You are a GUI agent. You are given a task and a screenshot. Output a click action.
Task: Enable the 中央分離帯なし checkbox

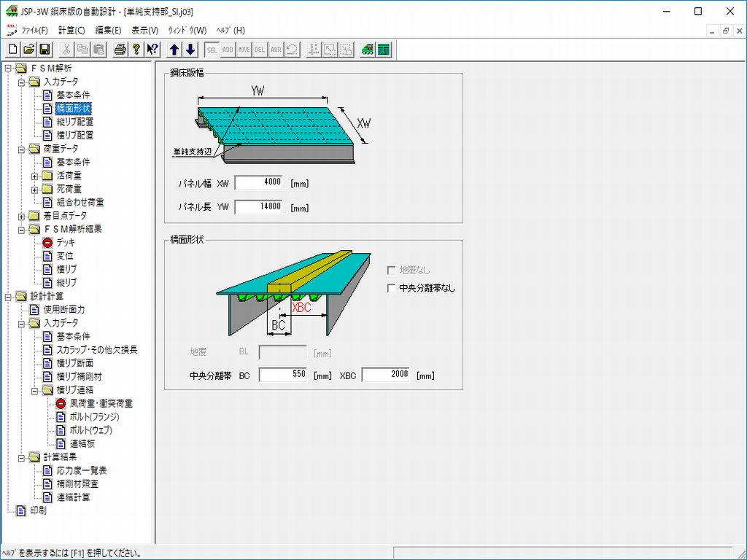(x=392, y=288)
